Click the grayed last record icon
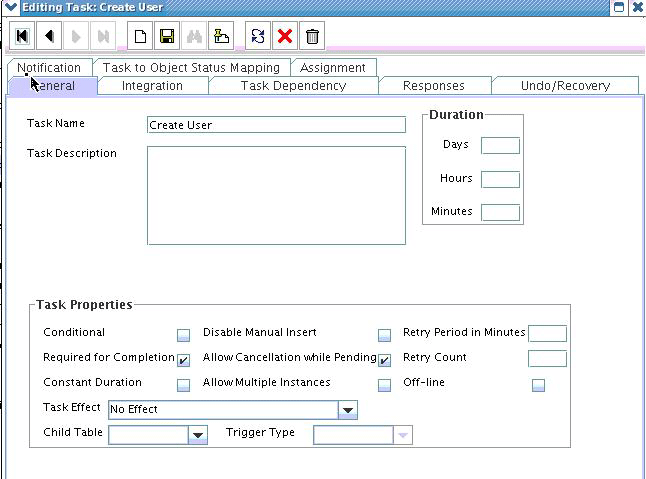 pyautogui.click(x=103, y=36)
